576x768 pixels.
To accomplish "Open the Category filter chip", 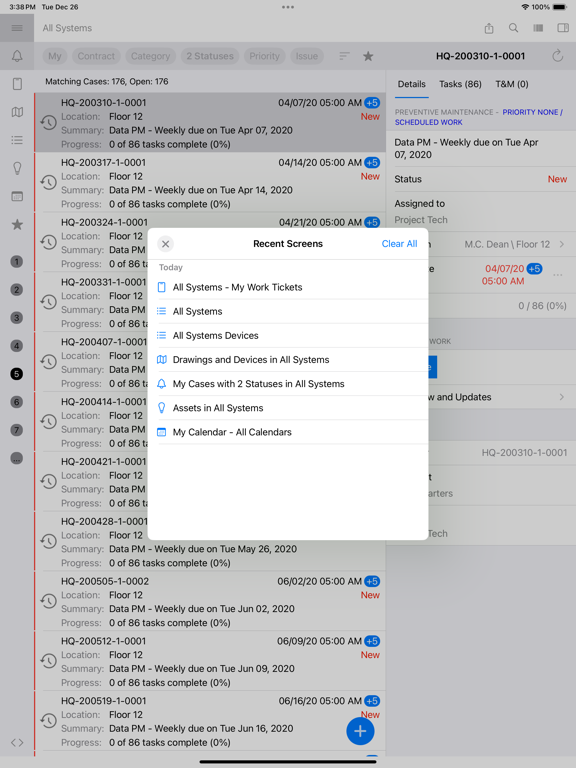I will [150, 56].
